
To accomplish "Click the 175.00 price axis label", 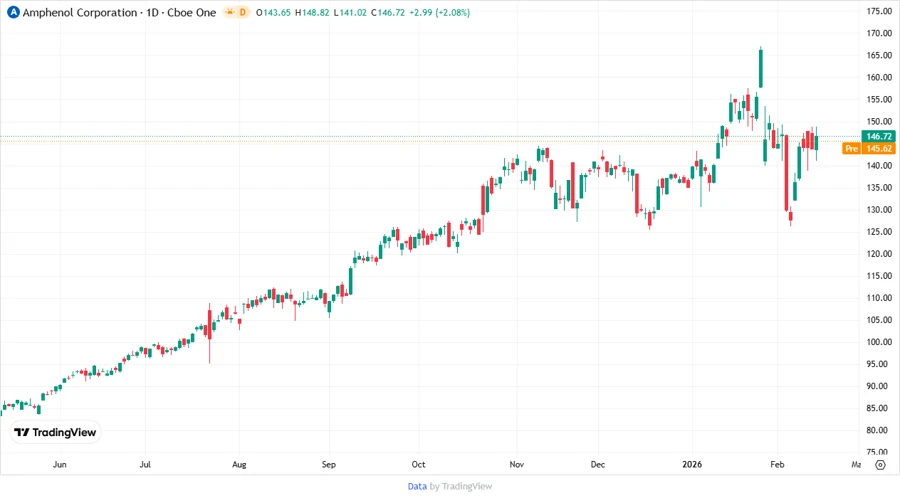I will [x=879, y=11].
